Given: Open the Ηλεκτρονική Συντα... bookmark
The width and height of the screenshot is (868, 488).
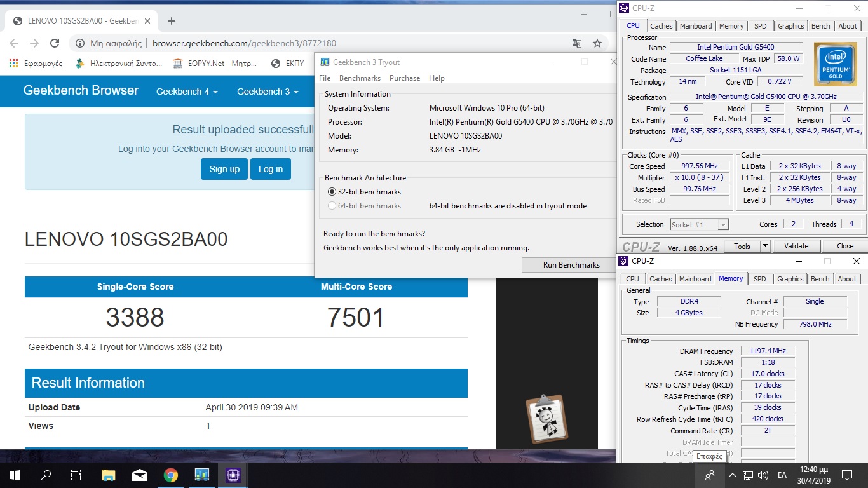Looking at the screenshot, I should click(118, 64).
